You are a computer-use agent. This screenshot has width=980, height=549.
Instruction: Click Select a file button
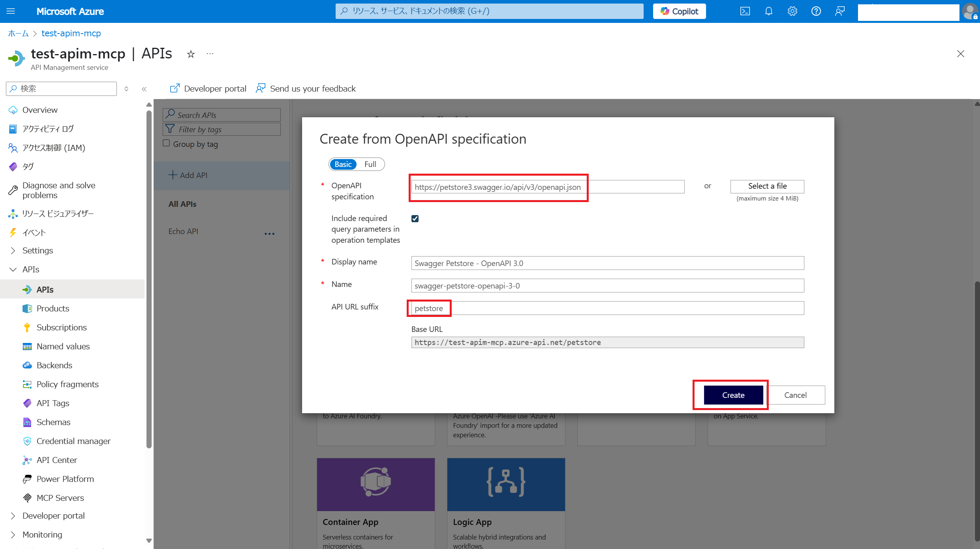pos(767,186)
